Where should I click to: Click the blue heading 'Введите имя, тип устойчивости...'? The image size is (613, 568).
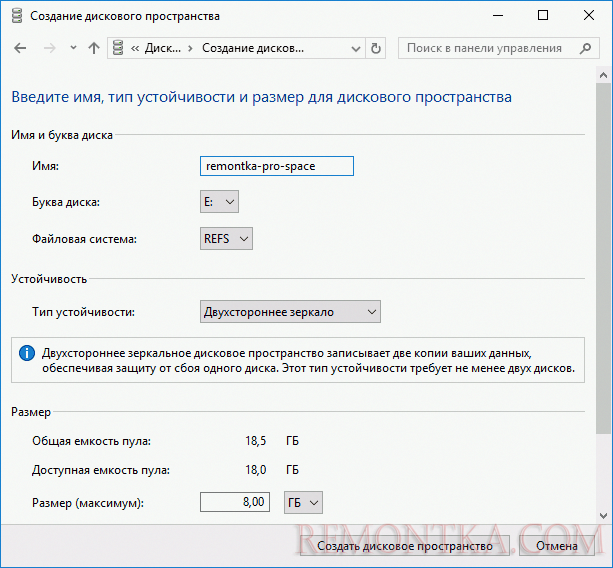tap(262, 97)
